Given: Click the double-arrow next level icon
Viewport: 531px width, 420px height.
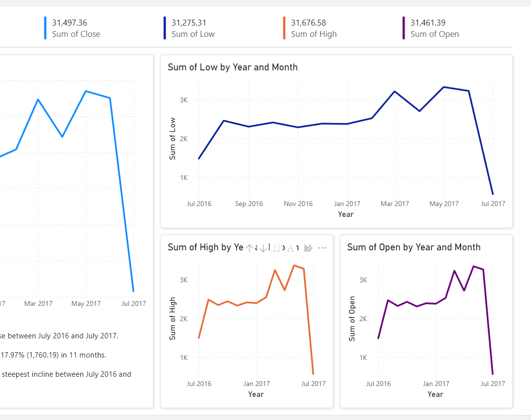Looking at the screenshot, I should (x=277, y=248).
